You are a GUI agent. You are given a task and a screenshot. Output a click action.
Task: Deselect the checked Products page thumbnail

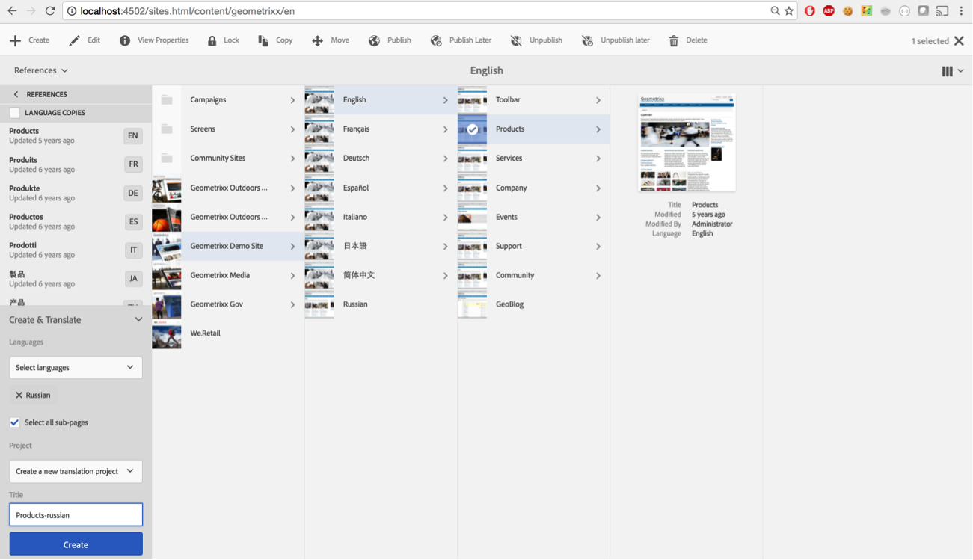coord(472,129)
